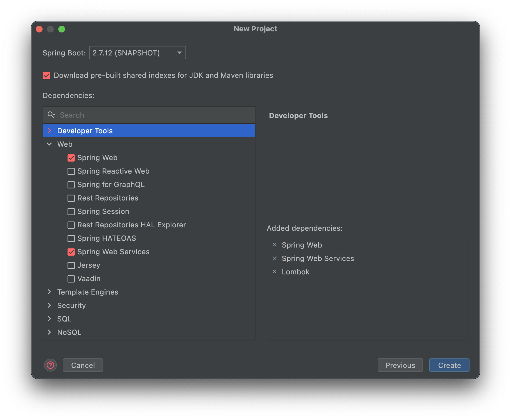This screenshot has width=511, height=420.
Task: Enable the Rest Repositories checkbox
Action: [x=71, y=198]
